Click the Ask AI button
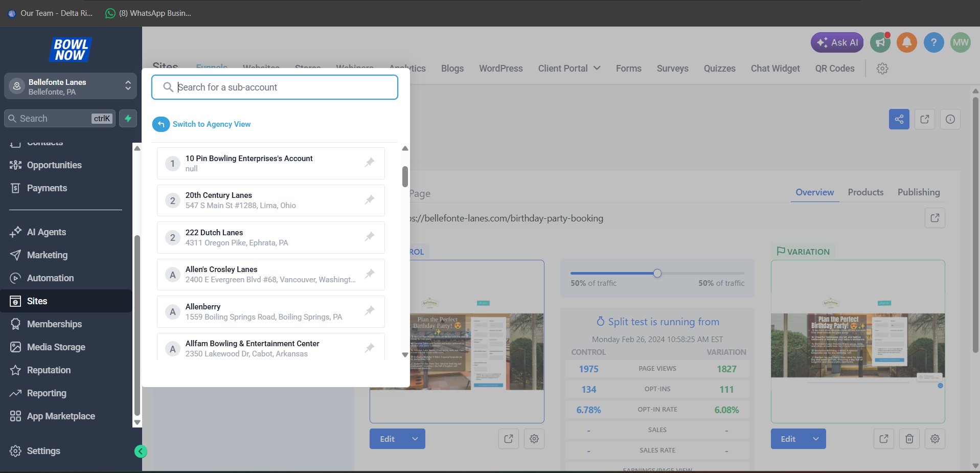Viewport: 980px width, 473px height. point(837,42)
